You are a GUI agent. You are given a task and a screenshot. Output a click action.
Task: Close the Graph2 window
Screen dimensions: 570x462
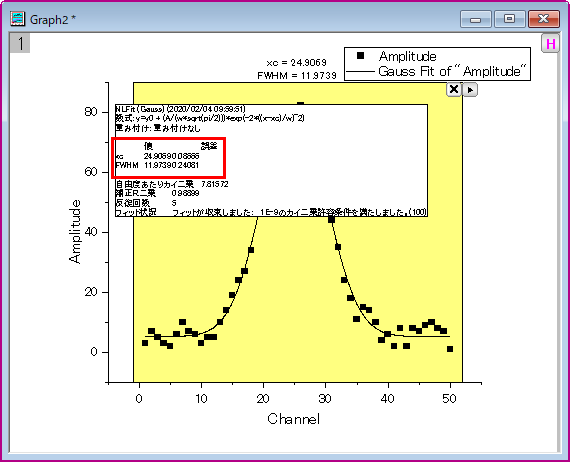point(543,19)
